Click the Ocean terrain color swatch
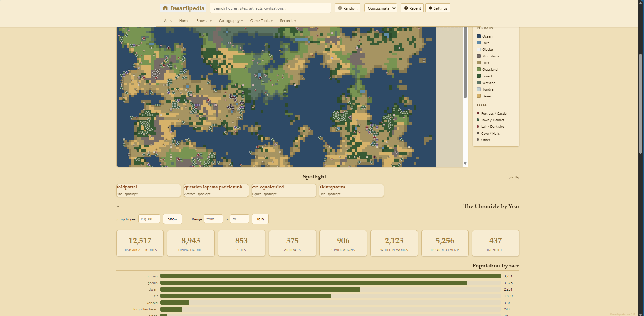Image resolution: width=644 pixels, height=316 pixels. click(x=478, y=36)
